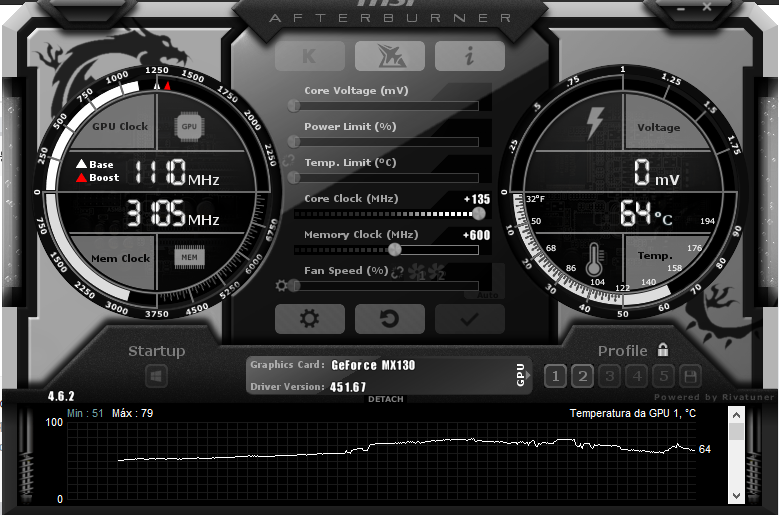Viewport: 779px width, 515px height.
Task: Click the Core Voltage slider handle
Action: [294, 106]
